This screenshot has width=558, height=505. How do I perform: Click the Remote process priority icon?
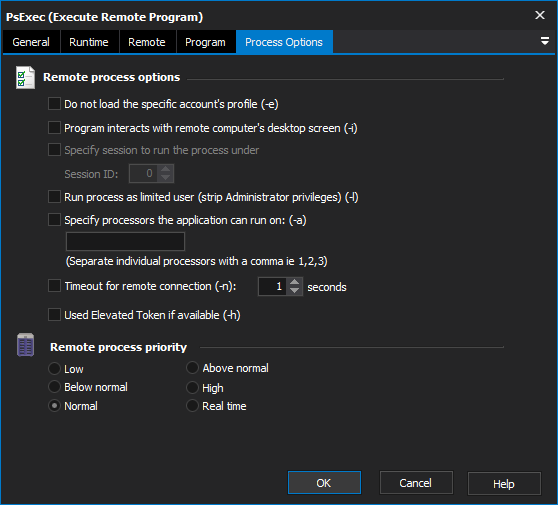tap(25, 345)
